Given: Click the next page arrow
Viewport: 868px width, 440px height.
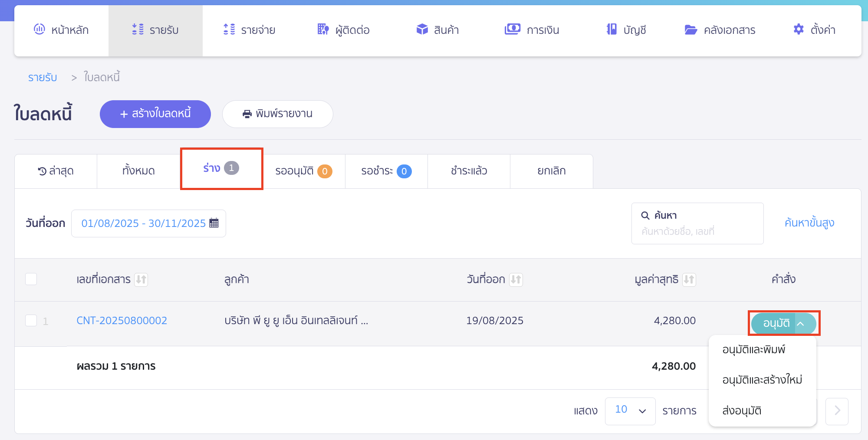Looking at the screenshot, I should pyautogui.click(x=837, y=411).
